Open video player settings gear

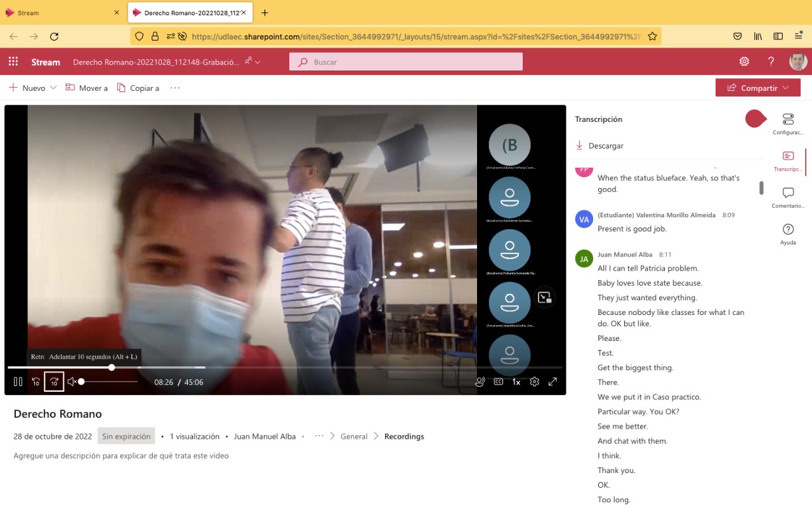(x=535, y=382)
